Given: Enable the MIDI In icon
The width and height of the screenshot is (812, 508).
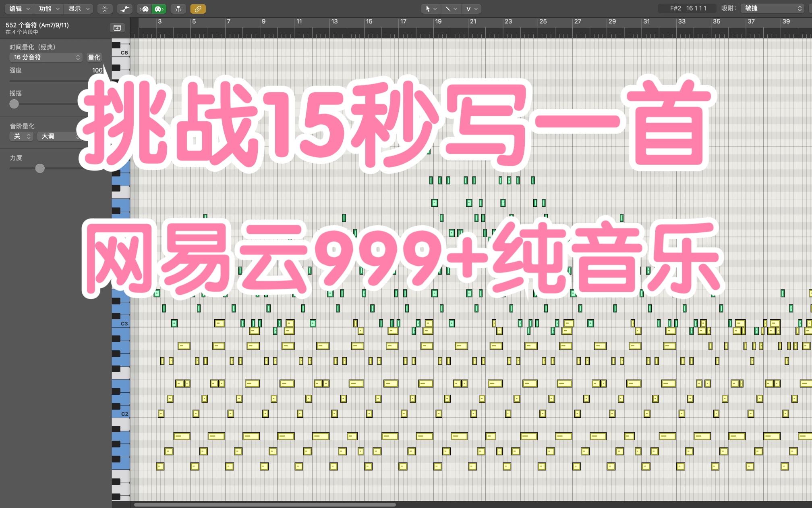Looking at the screenshot, I should 143,8.
